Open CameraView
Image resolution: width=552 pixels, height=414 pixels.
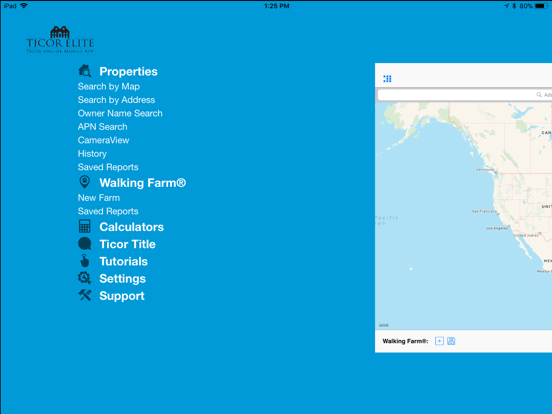[104, 140]
